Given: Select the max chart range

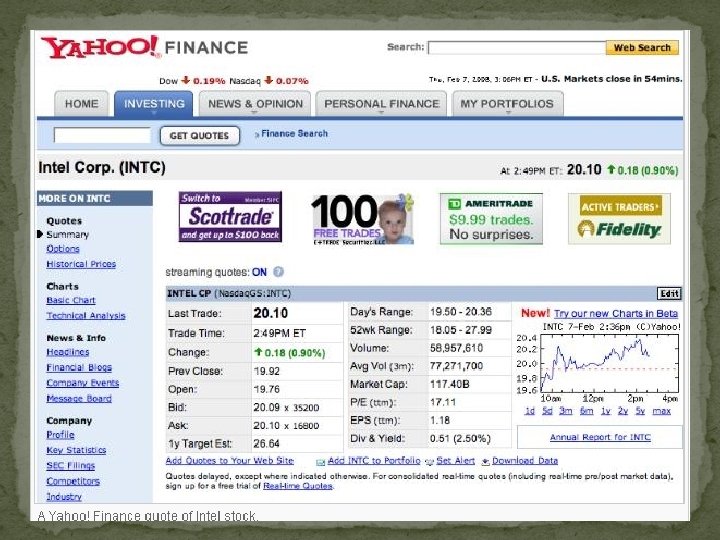Looking at the screenshot, I should pyautogui.click(x=661, y=411).
